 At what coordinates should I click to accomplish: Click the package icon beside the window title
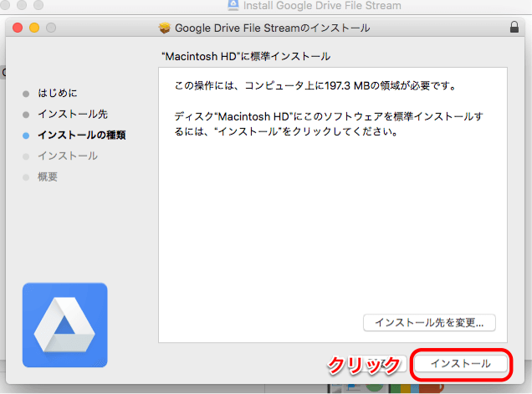tap(164, 28)
